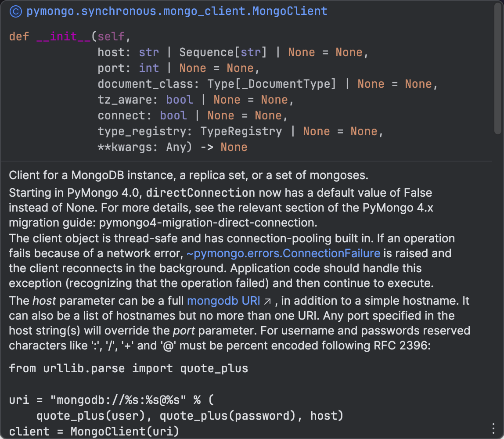
Task: Open the ~pymongo.errors.ConnectionFailure link
Action: pyautogui.click(x=284, y=253)
